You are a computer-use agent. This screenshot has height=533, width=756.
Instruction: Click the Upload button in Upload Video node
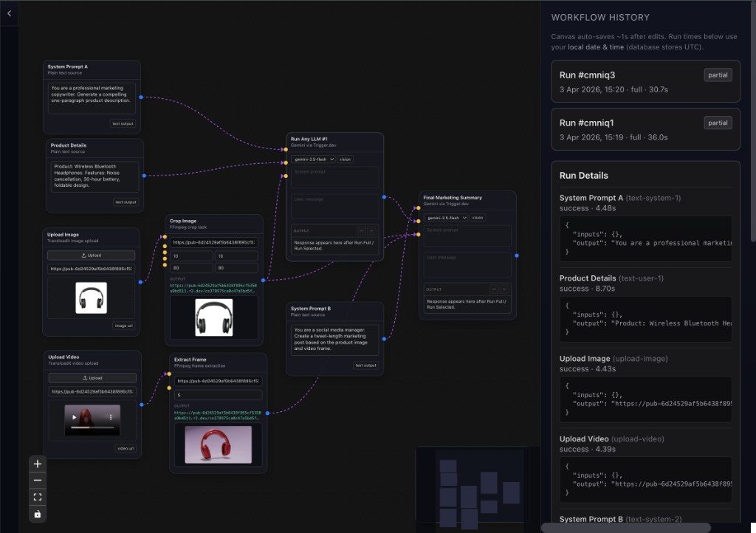(92, 378)
